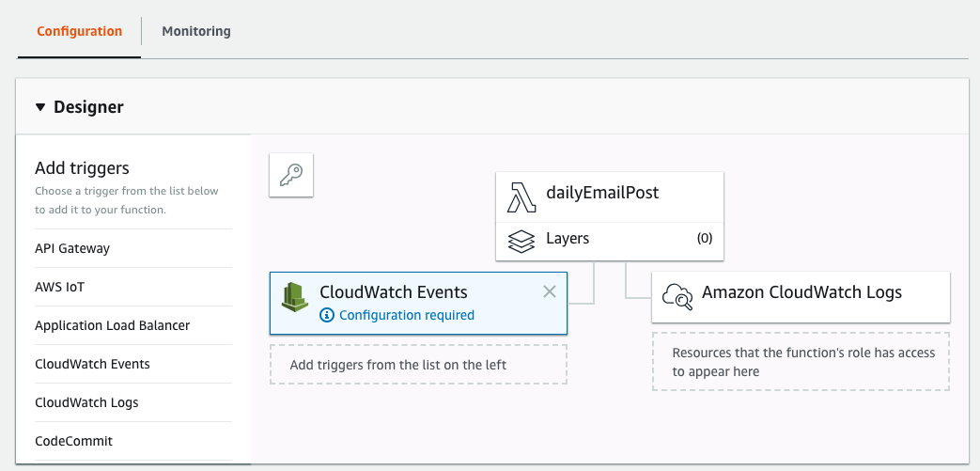Image resolution: width=980 pixels, height=471 pixels.
Task: Click the Configuration required info icon
Action: pos(326,315)
